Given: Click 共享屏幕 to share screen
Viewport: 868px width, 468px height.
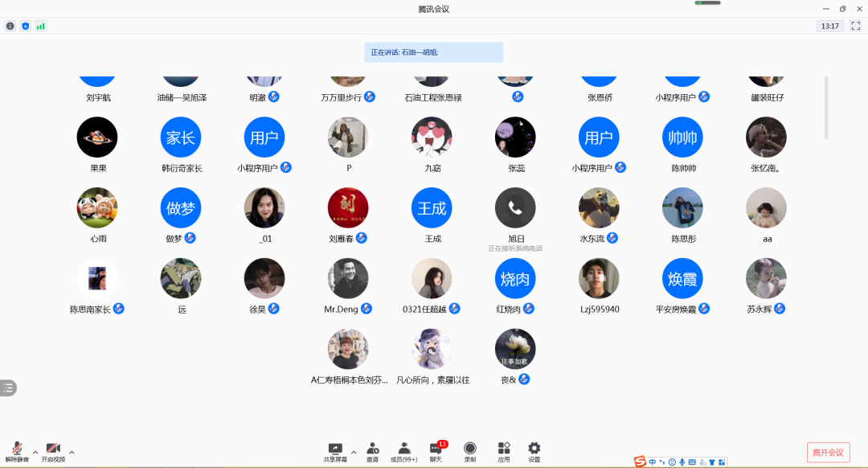Looking at the screenshot, I should 335,451.
